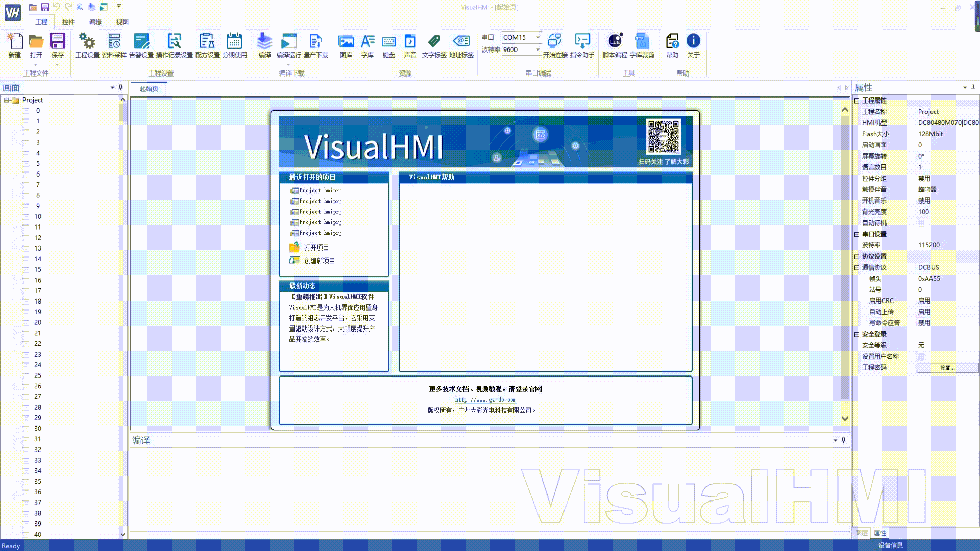This screenshot has height=551, width=980.
Task: Open first Project.hmiprj recent file
Action: 321,190
